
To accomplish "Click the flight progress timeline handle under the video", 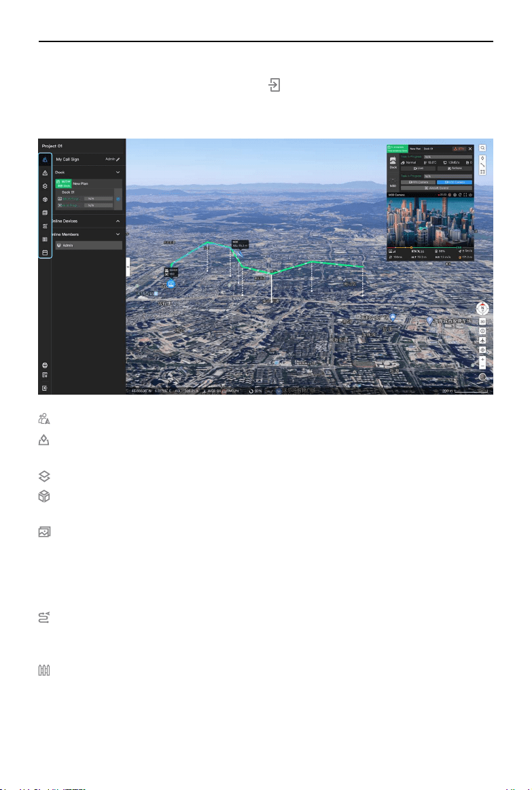I will coord(412,247).
